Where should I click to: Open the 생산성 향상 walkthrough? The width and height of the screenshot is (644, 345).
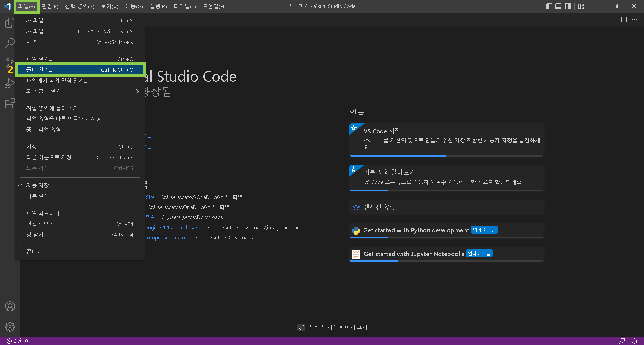click(446, 207)
